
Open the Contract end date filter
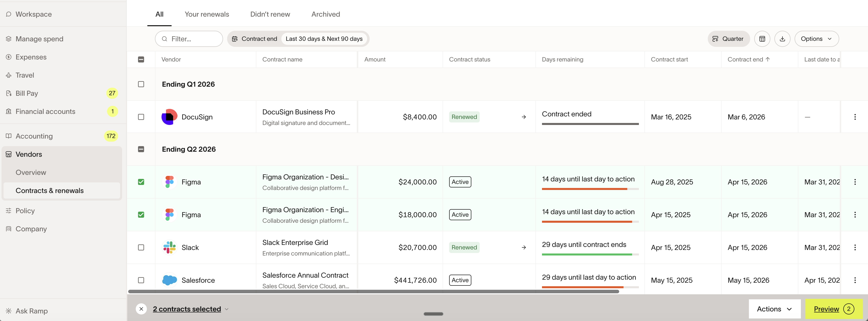[x=255, y=39]
